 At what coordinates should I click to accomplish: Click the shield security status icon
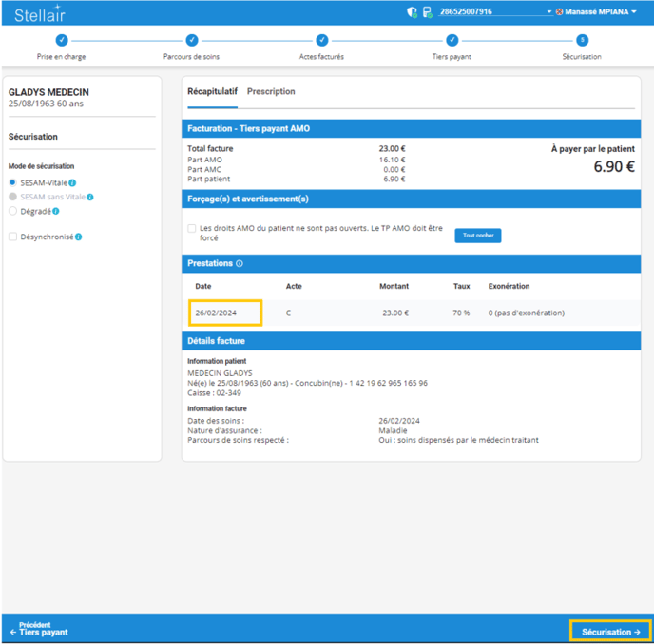[x=412, y=12]
